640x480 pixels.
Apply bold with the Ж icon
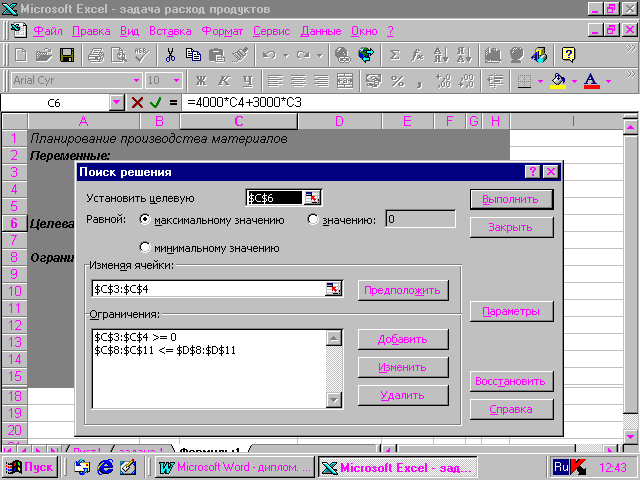pyautogui.click(x=201, y=81)
